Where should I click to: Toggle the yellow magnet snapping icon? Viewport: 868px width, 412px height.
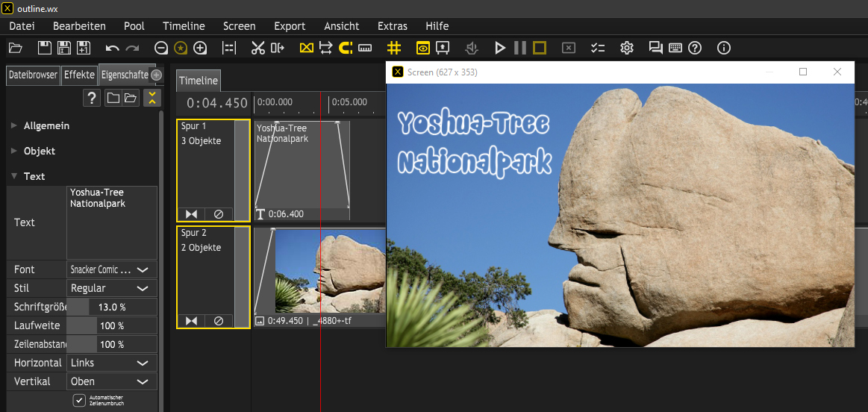click(346, 49)
